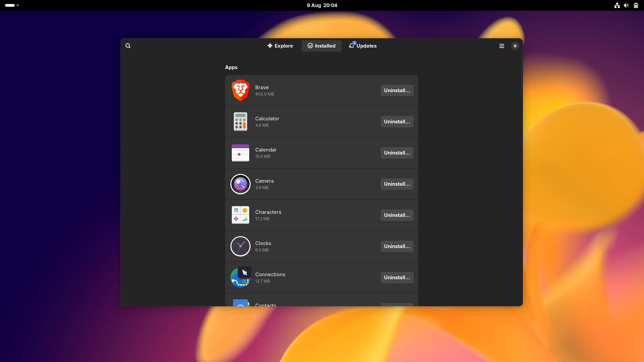Click the Calculator app icon
The height and width of the screenshot is (362, 644).
click(x=240, y=122)
